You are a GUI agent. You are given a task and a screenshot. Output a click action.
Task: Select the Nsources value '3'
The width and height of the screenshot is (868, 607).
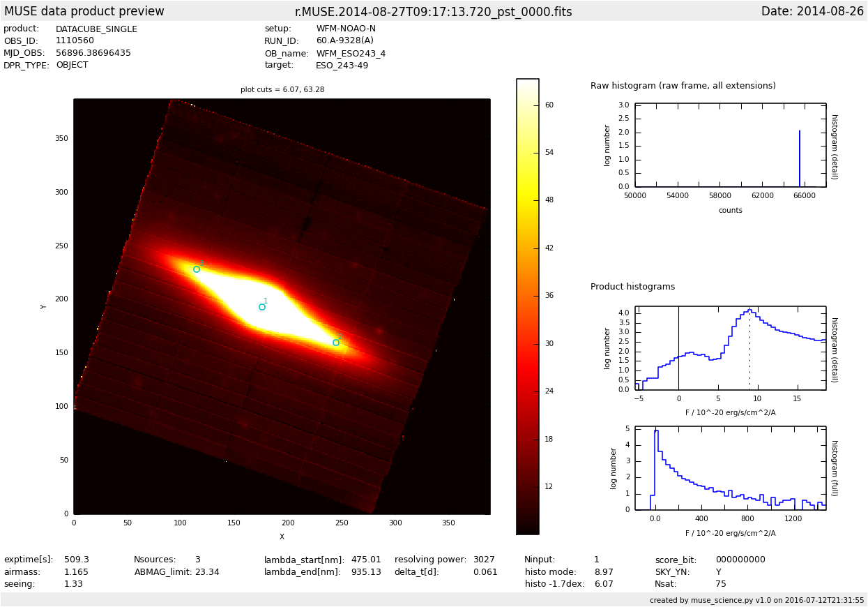(x=198, y=560)
